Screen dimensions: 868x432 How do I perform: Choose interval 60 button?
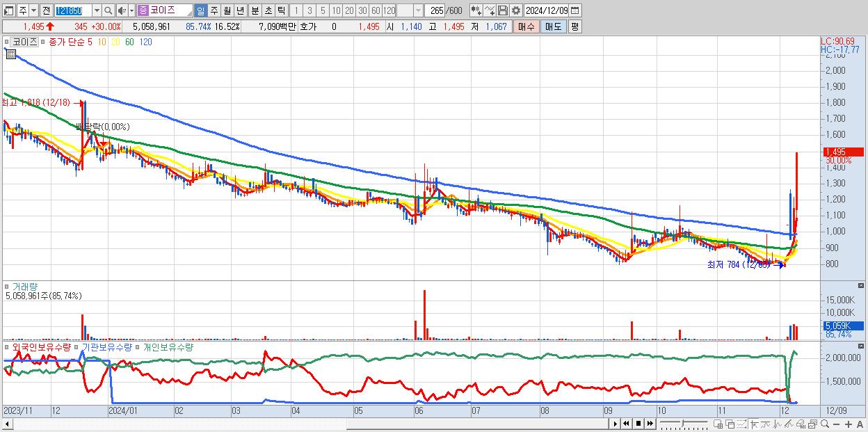click(x=376, y=10)
